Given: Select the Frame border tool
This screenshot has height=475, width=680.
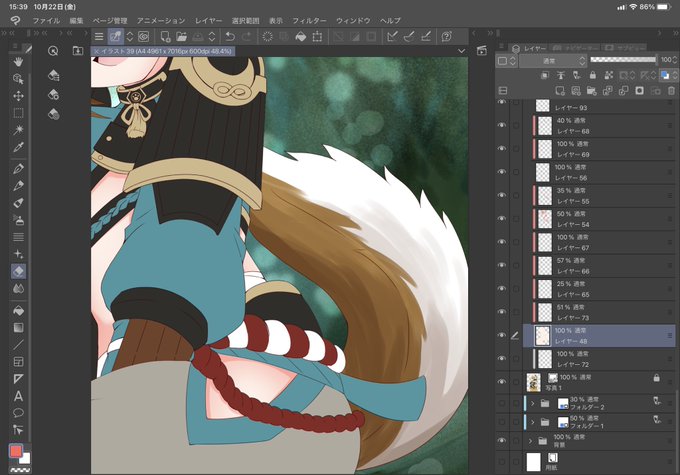Looking at the screenshot, I should [18, 362].
